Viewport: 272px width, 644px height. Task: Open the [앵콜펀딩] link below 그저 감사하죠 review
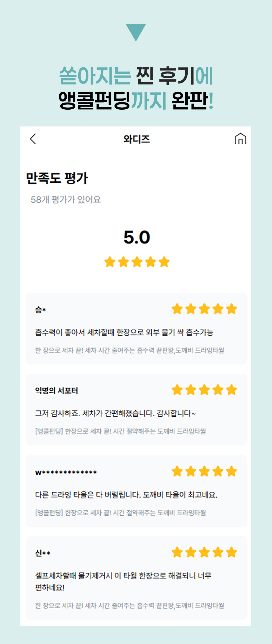(120, 431)
